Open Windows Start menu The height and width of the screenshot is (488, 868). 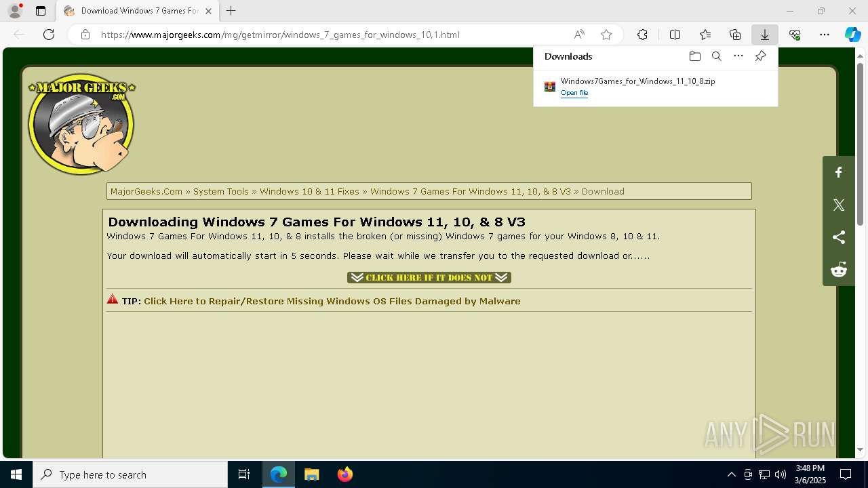point(16,474)
